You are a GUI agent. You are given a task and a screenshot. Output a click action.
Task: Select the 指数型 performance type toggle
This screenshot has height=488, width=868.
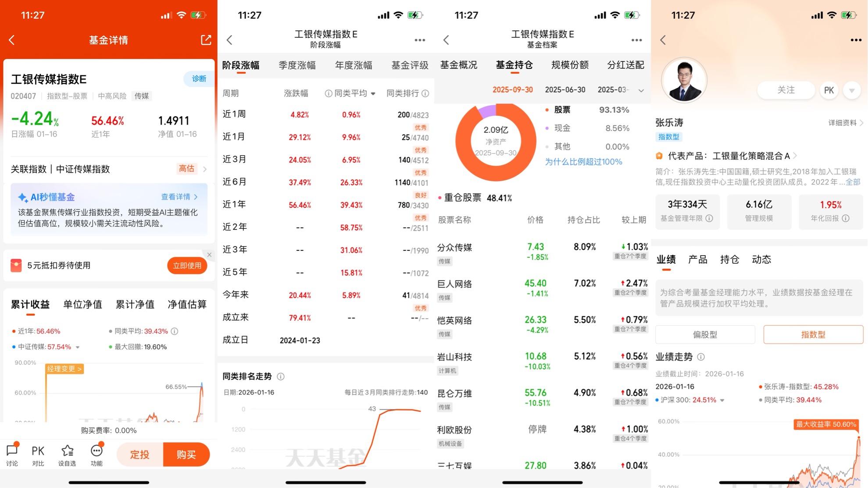[813, 335]
